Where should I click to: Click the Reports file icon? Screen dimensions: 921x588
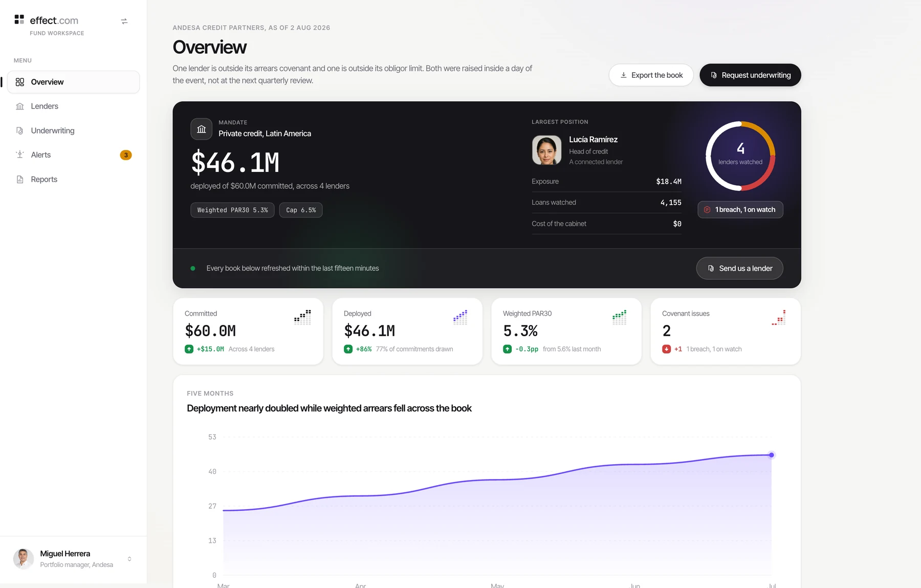pyautogui.click(x=20, y=179)
